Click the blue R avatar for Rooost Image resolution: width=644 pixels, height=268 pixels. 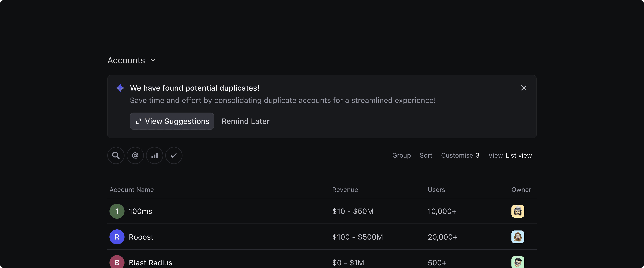[117, 237]
